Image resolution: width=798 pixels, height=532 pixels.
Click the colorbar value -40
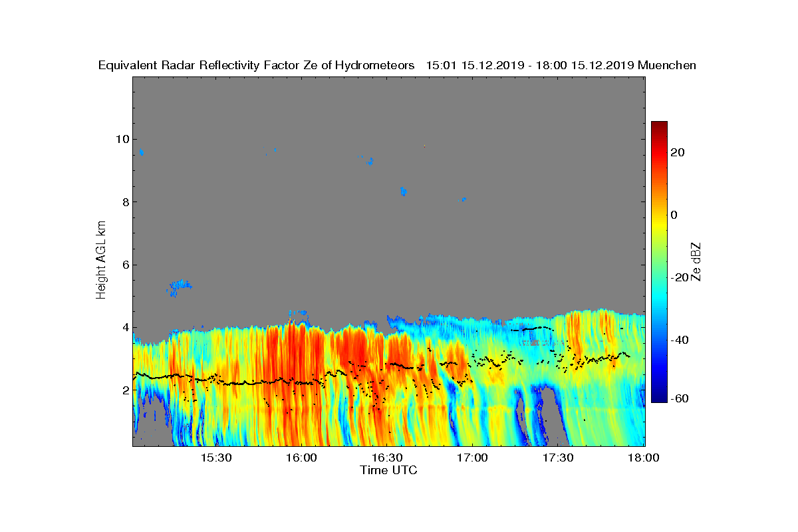678,340
